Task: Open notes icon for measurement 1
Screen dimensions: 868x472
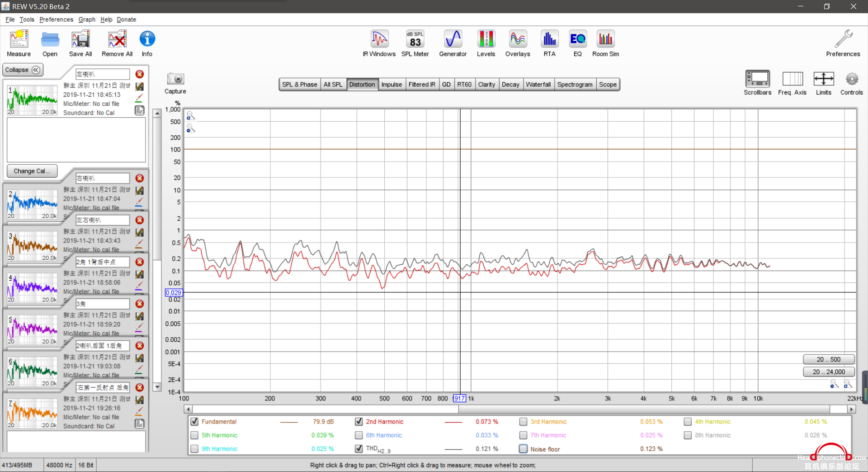Action: tap(140, 110)
